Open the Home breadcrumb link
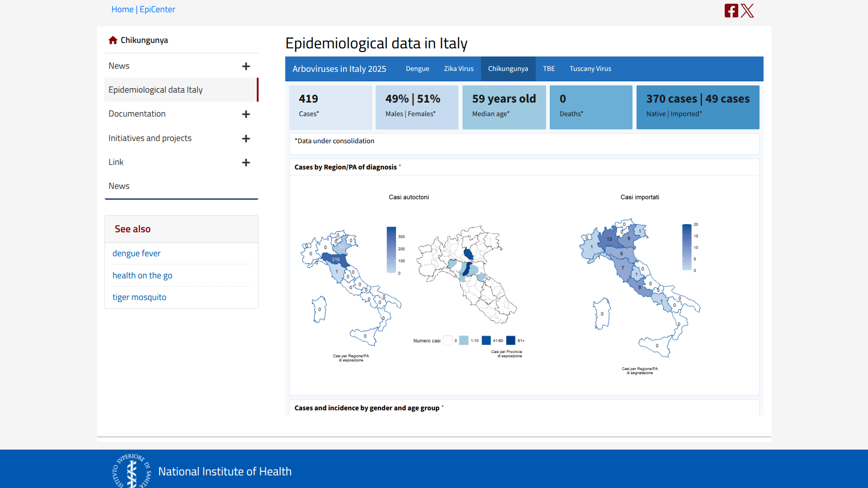Viewport: 868px width, 488px height. click(122, 9)
